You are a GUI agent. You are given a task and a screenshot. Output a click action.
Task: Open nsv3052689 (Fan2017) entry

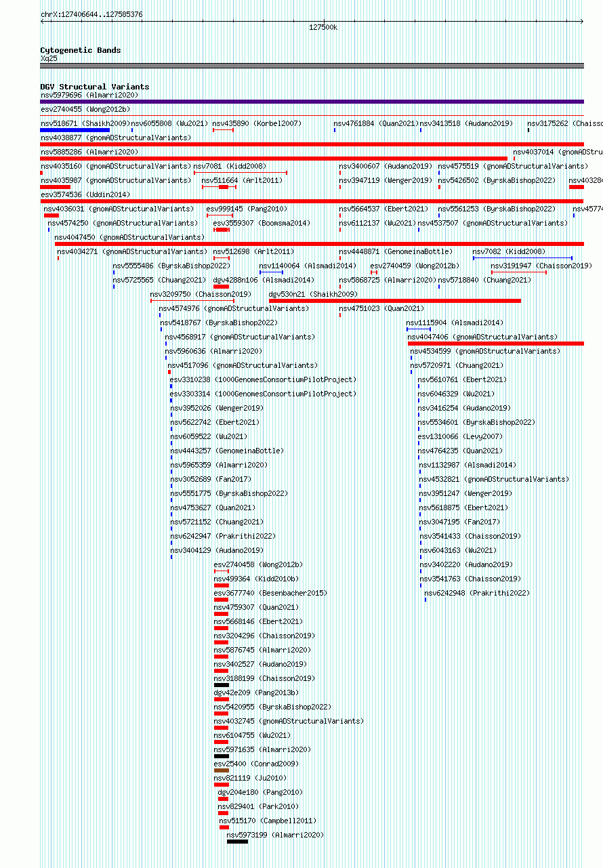coord(211,479)
